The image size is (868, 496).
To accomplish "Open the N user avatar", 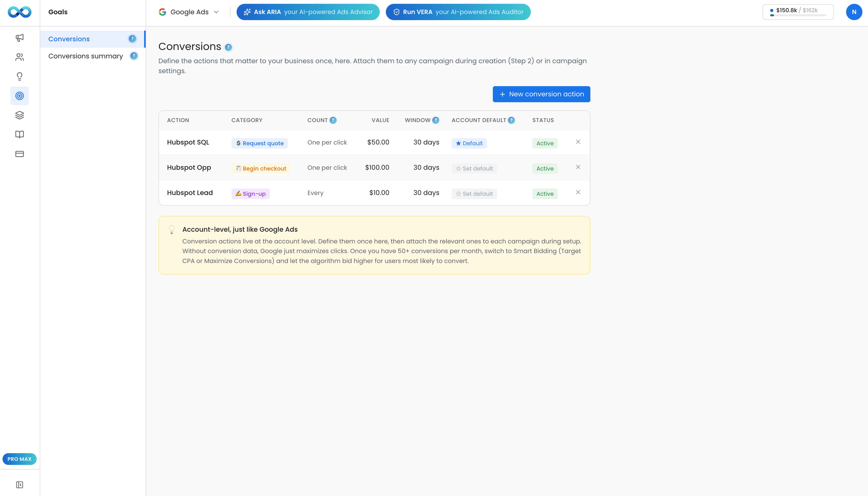I will 854,12.
